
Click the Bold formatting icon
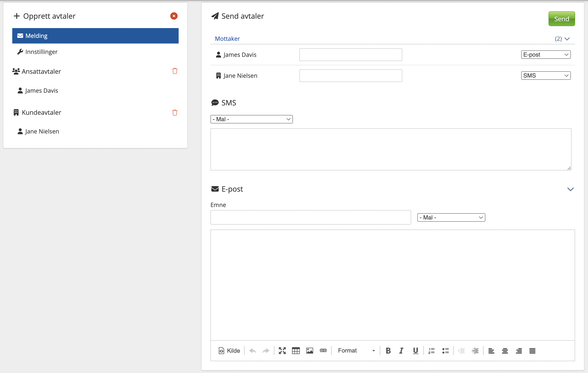pyautogui.click(x=388, y=351)
